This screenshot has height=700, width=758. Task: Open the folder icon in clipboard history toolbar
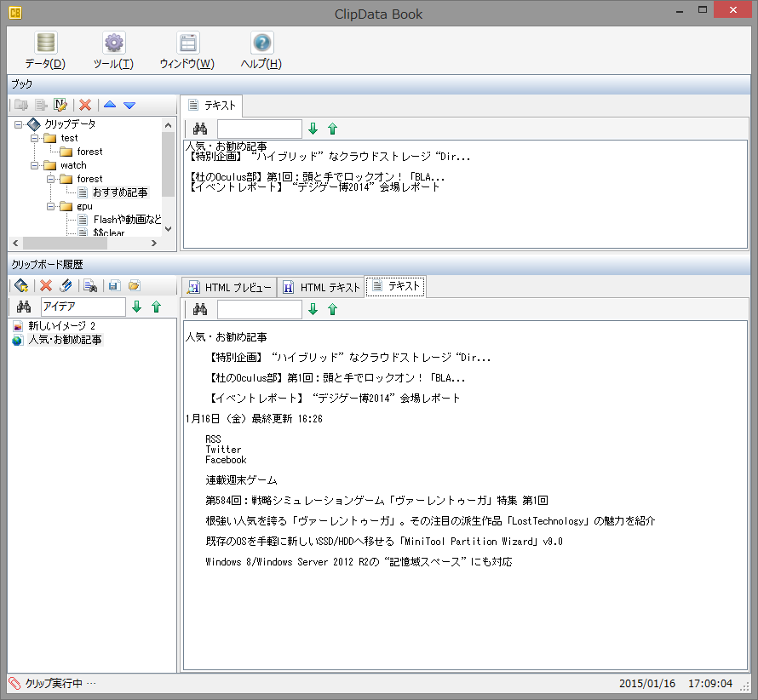coord(136,285)
